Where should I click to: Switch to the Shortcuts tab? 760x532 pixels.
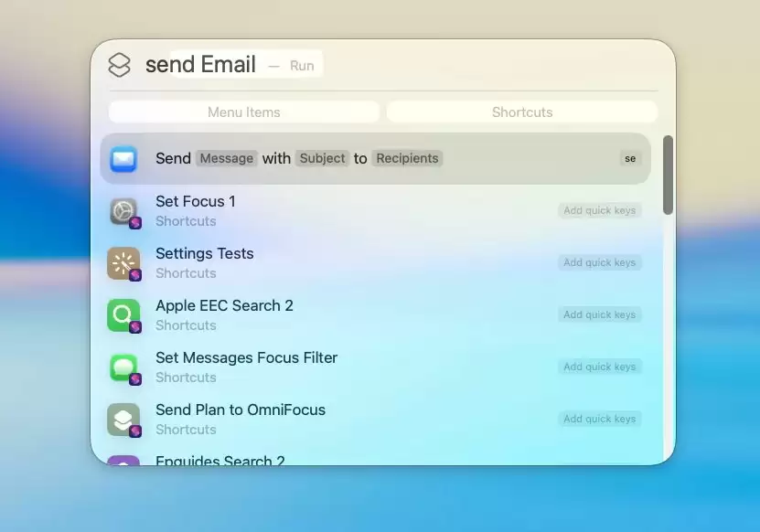pyautogui.click(x=521, y=112)
